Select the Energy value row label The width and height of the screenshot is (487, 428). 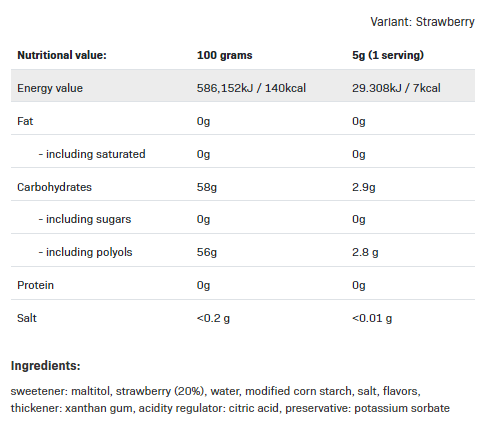pos(50,88)
